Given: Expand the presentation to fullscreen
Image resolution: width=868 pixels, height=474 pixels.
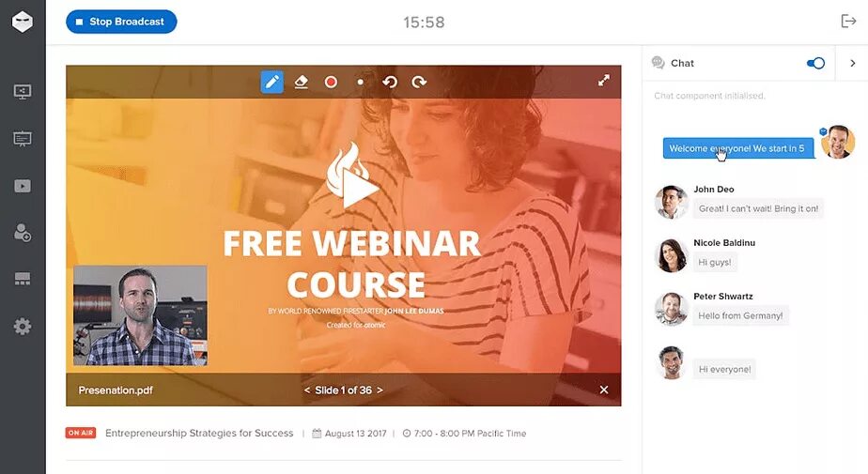Looking at the screenshot, I should [604, 81].
